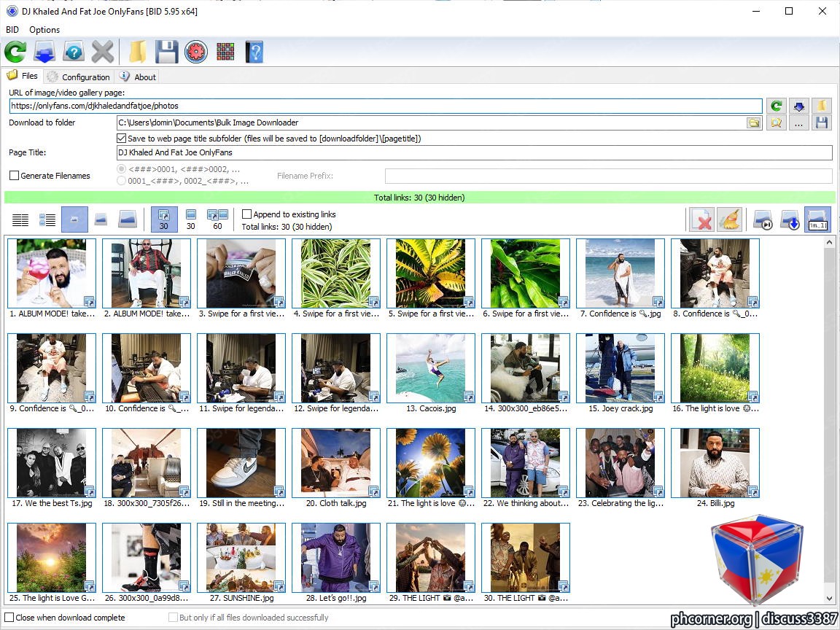Screen dimensions: 840x630
Task: Toggle the embedded images filter showing 30
Action: (x=191, y=219)
